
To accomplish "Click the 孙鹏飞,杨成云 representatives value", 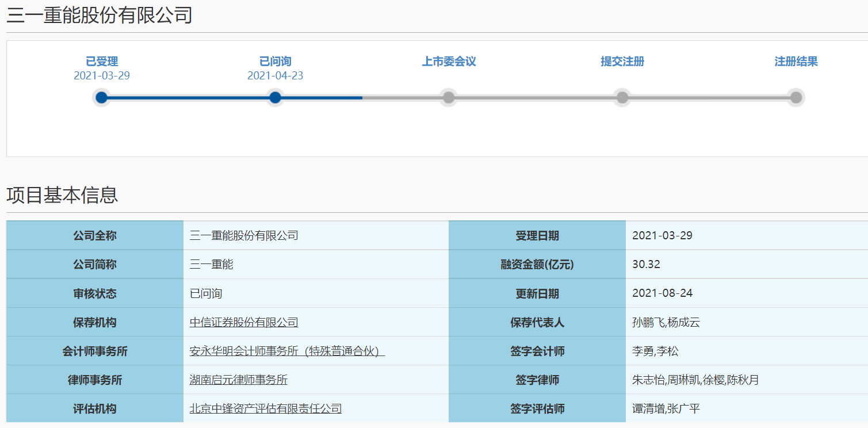I will point(666,322).
